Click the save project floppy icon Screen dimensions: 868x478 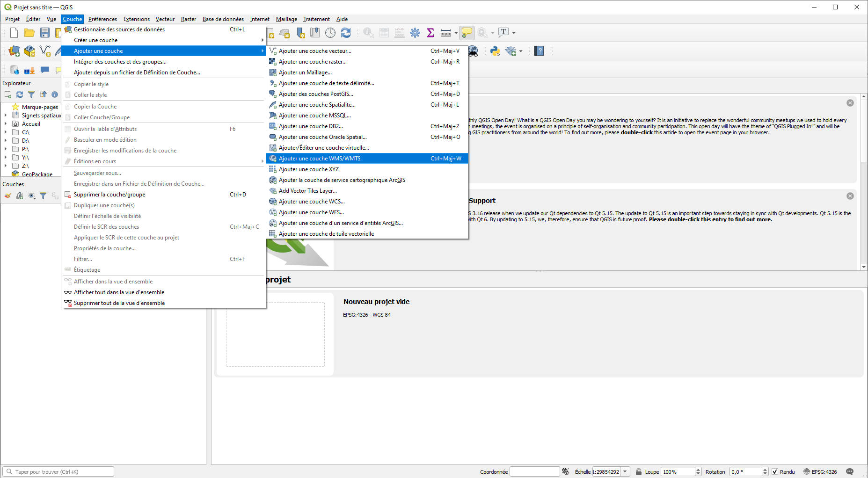click(45, 33)
